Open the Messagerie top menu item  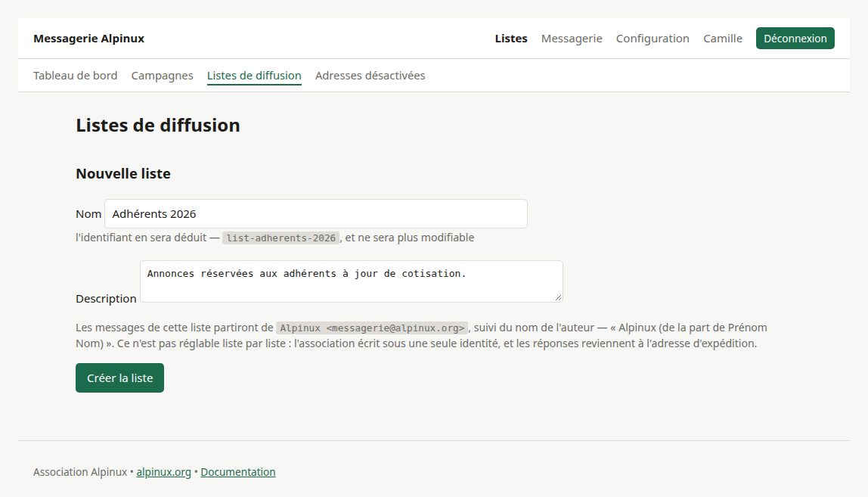[x=572, y=39]
